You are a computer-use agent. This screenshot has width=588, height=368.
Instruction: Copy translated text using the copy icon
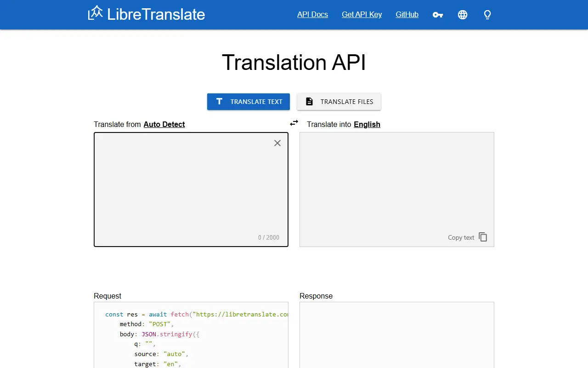tap(483, 237)
